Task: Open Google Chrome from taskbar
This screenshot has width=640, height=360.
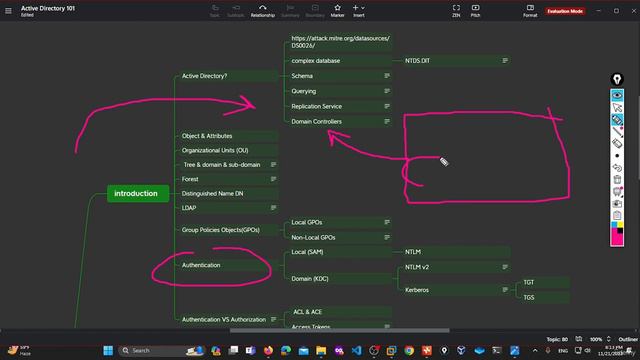Action: click(409, 350)
